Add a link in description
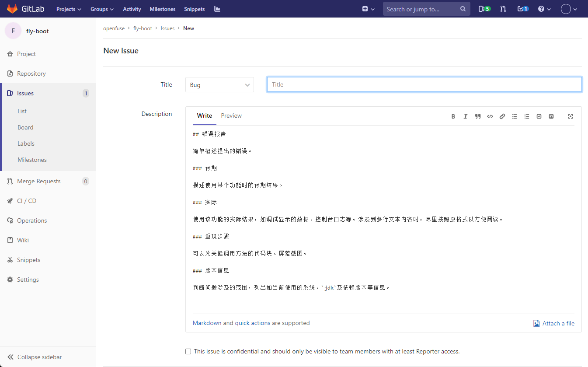The height and width of the screenshot is (367, 588). point(502,116)
